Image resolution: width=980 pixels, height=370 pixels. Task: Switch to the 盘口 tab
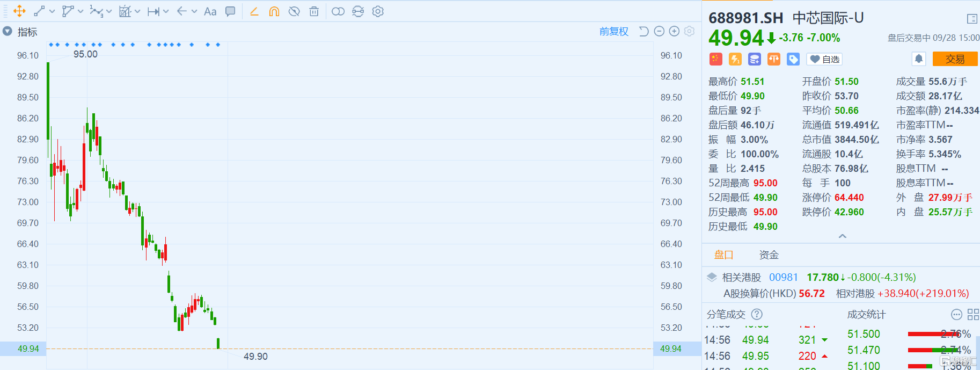click(723, 255)
